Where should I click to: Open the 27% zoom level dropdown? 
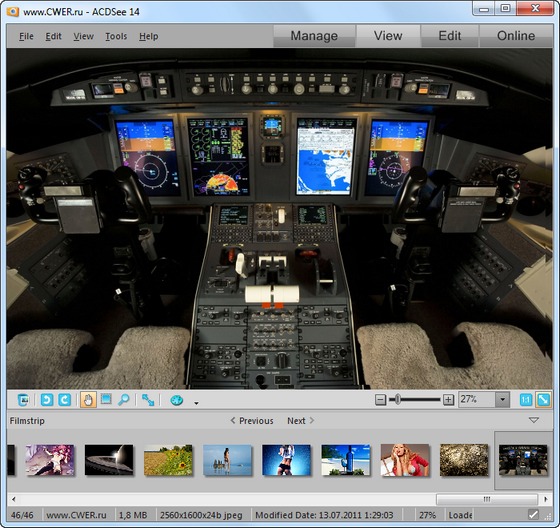[502, 399]
